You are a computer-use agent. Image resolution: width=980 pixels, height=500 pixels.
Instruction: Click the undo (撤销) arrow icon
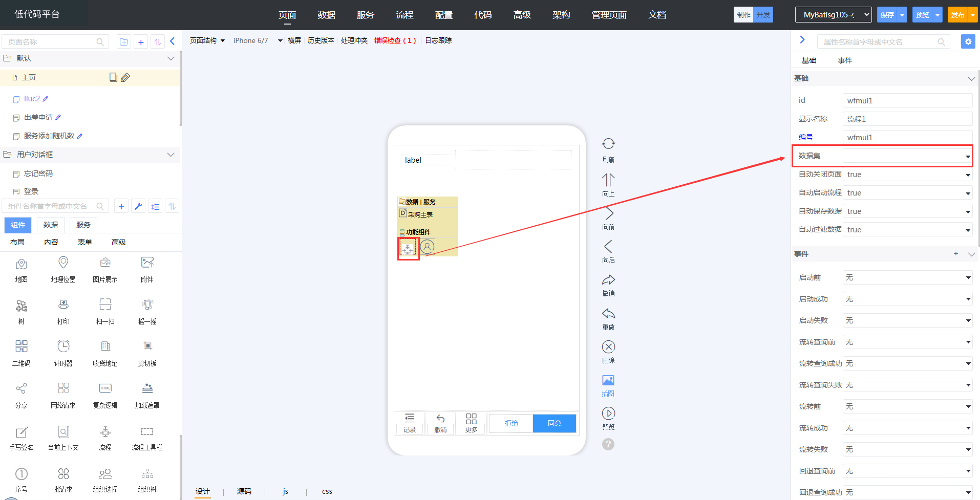tap(608, 280)
